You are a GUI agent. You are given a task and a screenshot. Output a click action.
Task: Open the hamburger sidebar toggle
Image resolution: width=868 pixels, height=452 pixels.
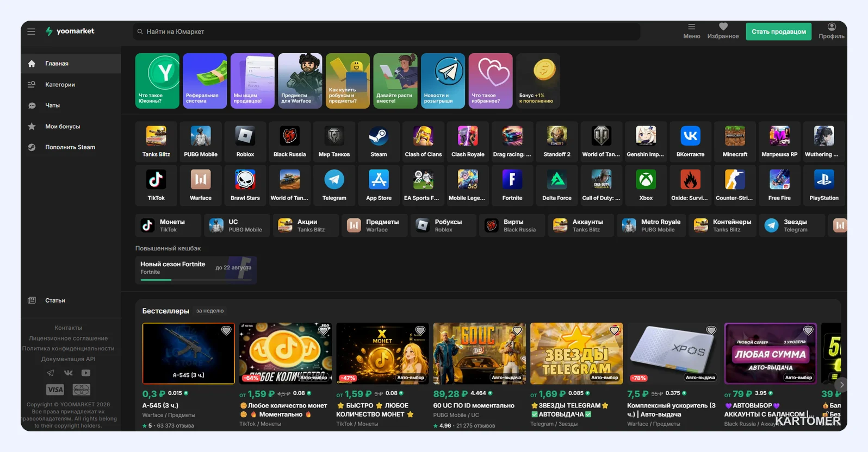(x=32, y=32)
